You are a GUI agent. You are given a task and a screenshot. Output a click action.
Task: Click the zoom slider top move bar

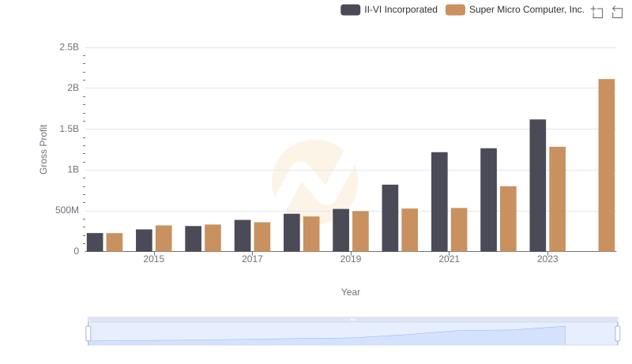[x=352, y=319]
